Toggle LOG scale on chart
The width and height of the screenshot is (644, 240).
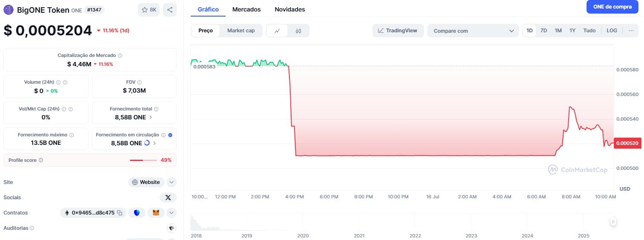coord(612,31)
